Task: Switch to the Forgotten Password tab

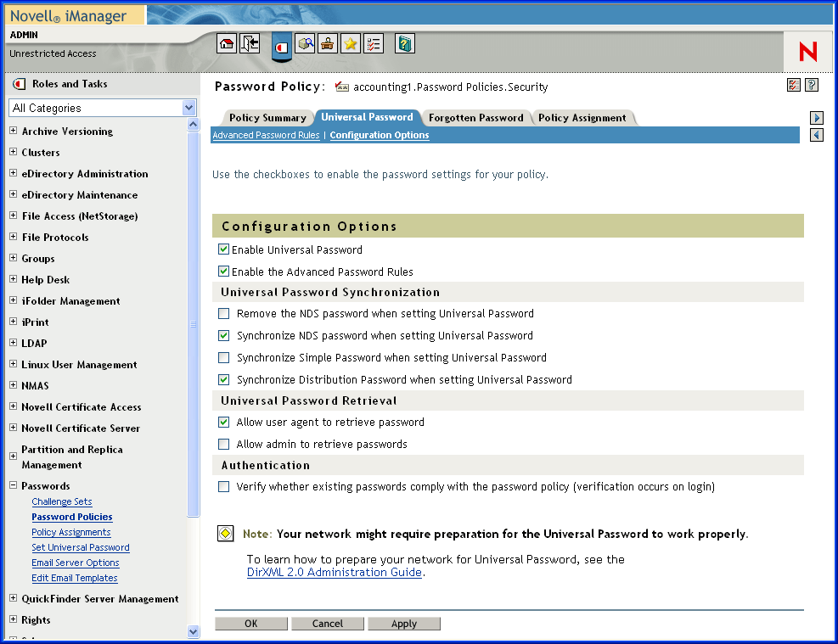Action: point(475,117)
